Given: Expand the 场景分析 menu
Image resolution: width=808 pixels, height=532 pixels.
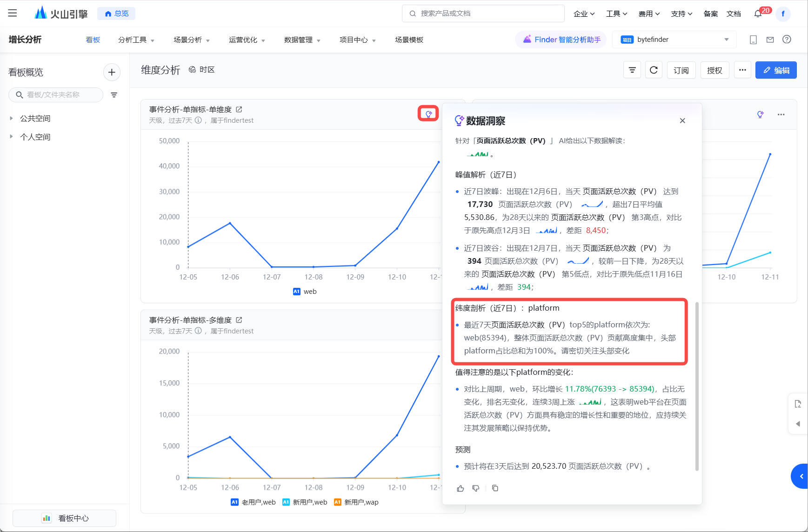Looking at the screenshot, I should click(192, 40).
